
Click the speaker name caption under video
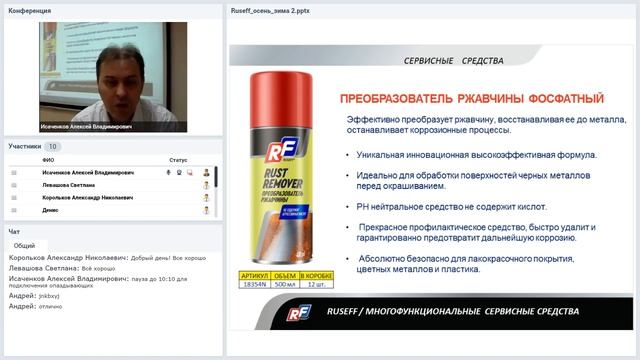click(x=86, y=127)
